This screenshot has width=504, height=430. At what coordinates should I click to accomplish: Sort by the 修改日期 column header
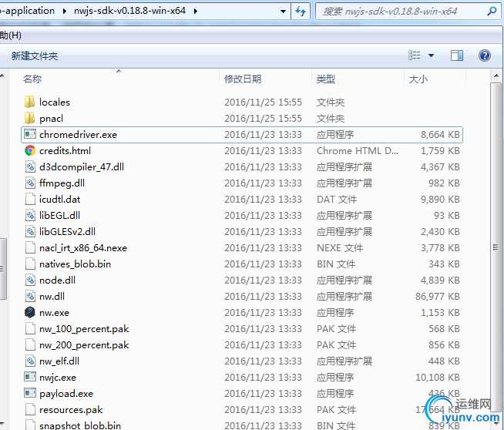tap(243, 79)
